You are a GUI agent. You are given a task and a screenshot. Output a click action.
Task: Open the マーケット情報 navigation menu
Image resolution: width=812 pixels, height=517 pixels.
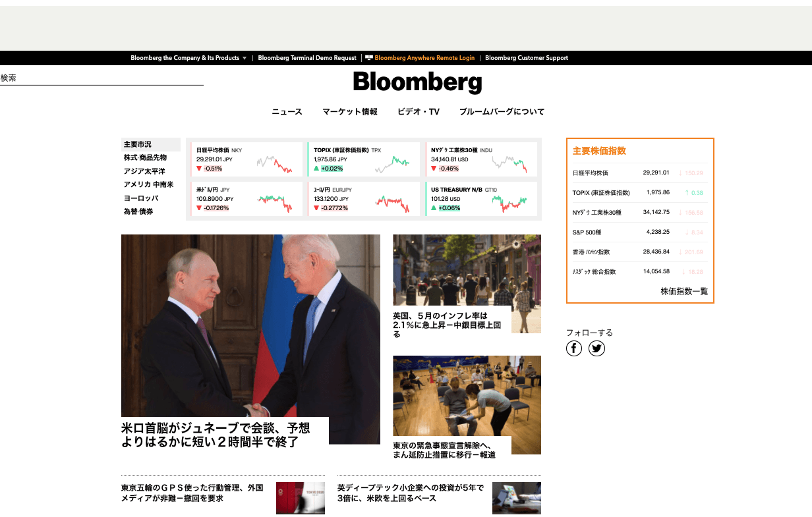tap(350, 112)
